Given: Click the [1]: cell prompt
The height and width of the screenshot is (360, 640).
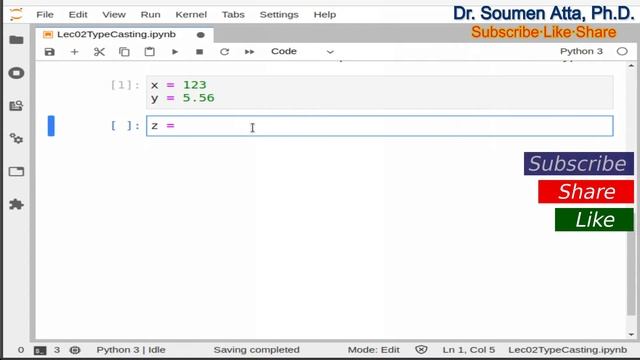Looking at the screenshot, I should 125,85.
